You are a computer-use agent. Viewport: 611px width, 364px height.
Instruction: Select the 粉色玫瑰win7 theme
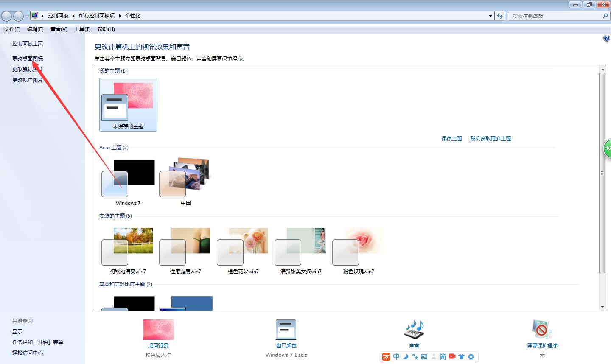(x=359, y=250)
